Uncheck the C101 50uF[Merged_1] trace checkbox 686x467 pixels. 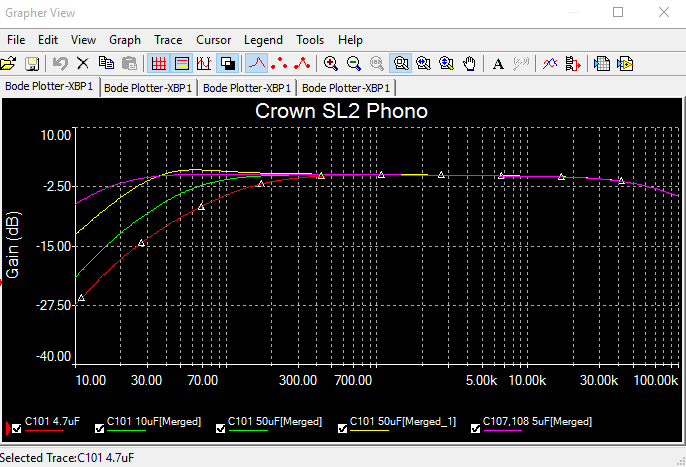coord(343,428)
